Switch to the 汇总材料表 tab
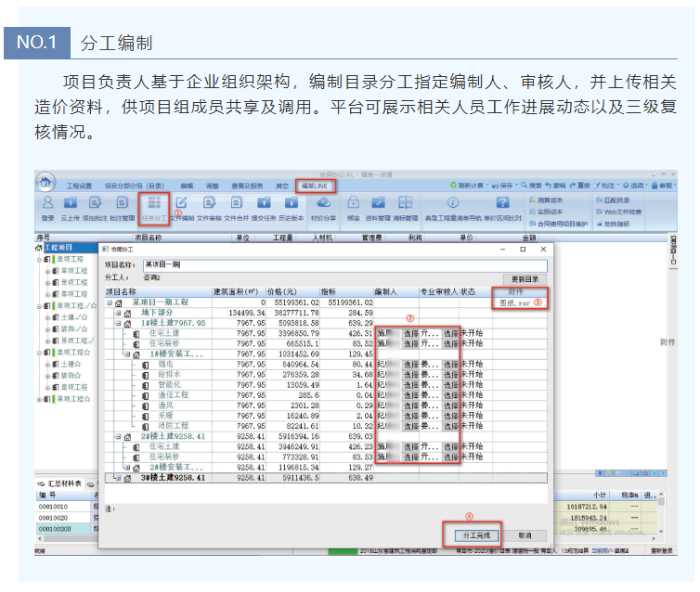This screenshot has width=700, height=592. [61, 483]
